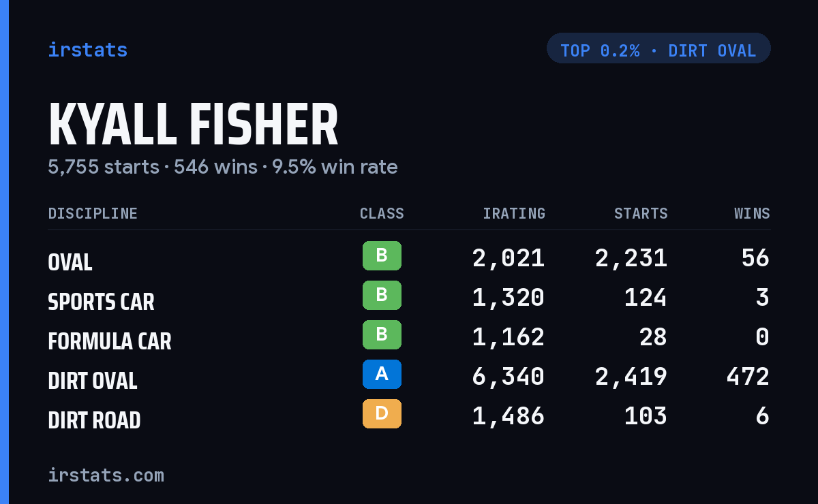Viewport: 818px width, 504px height.
Task: Click the Oval class B badge
Action: pos(382,255)
